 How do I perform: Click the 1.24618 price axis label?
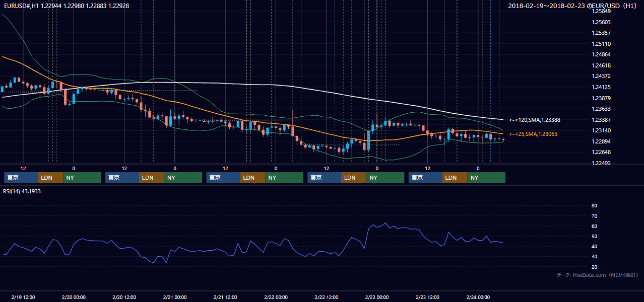601,65
